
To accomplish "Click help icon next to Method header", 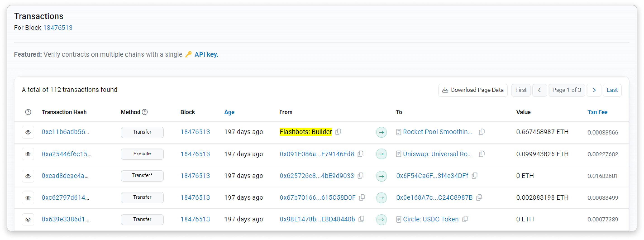I will pyautogui.click(x=145, y=112).
